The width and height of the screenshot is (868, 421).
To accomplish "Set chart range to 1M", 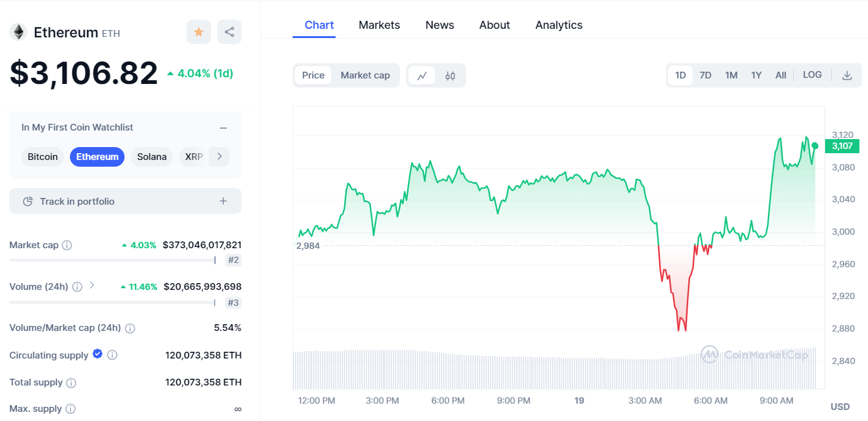I will click(731, 75).
